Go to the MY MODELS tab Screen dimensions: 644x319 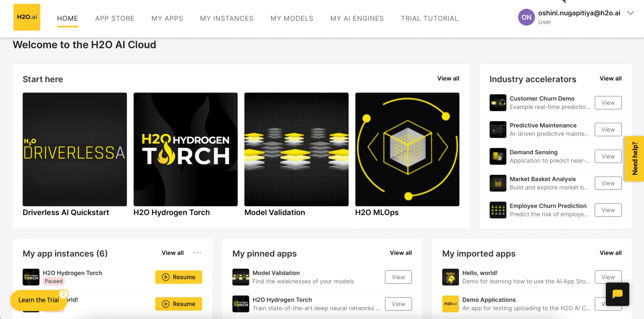coord(292,18)
